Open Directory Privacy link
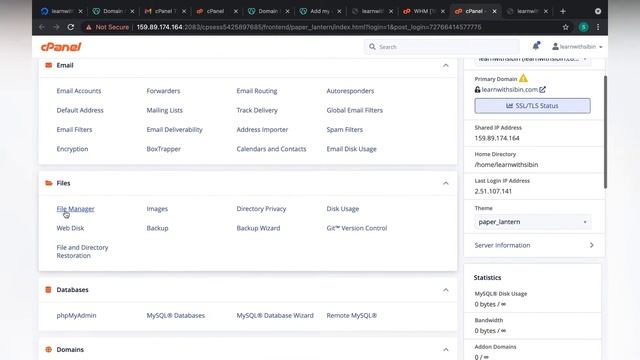This screenshot has height=360, width=640. [x=261, y=209]
